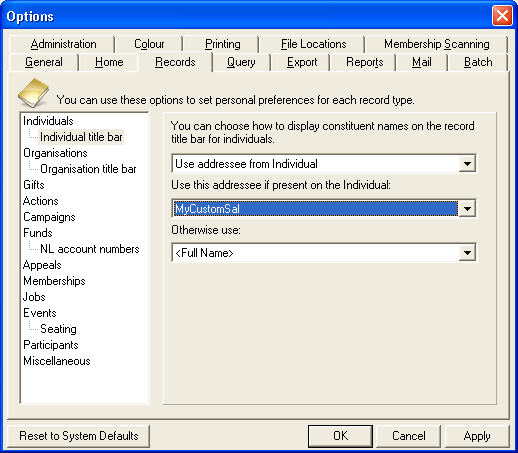Choose NL account numbers tree item
The width and height of the screenshot is (518, 453).
[x=90, y=249]
